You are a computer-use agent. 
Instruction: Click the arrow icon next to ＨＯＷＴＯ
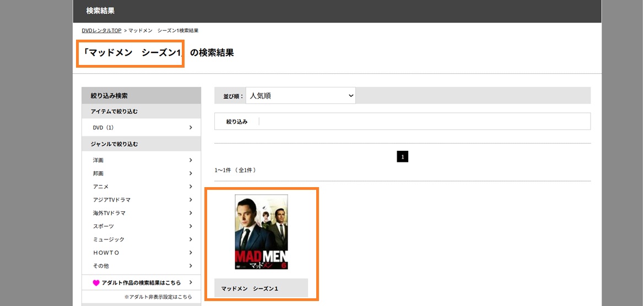click(x=191, y=253)
